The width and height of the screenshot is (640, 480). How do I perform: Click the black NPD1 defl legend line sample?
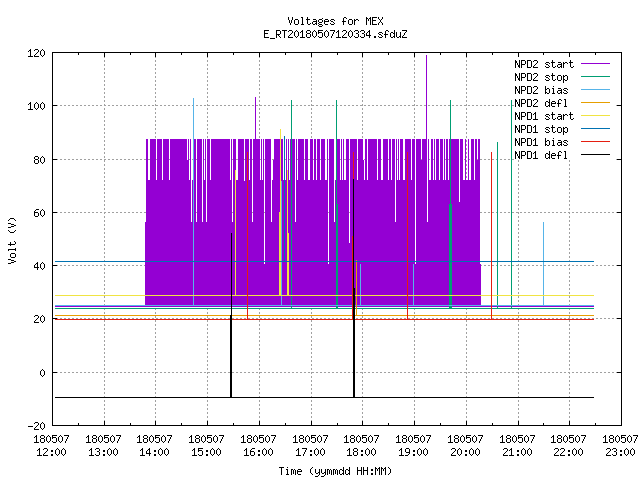[x=595, y=155]
